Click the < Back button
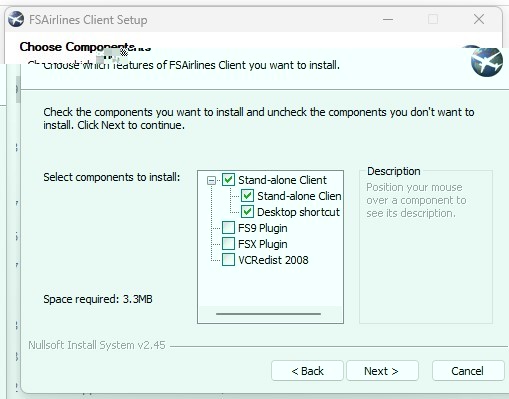The width and height of the screenshot is (509, 399). pyautogui.click(x=307, y=371)
